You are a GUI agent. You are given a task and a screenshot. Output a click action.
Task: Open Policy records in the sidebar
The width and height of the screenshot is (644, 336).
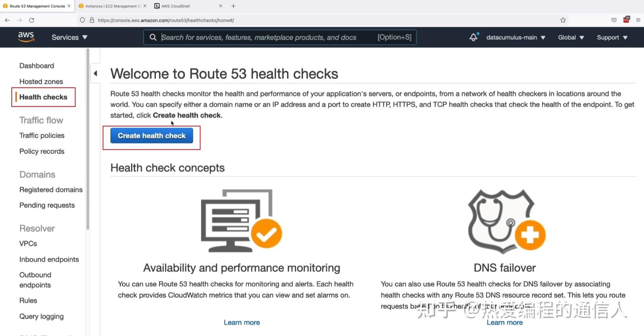42,151
